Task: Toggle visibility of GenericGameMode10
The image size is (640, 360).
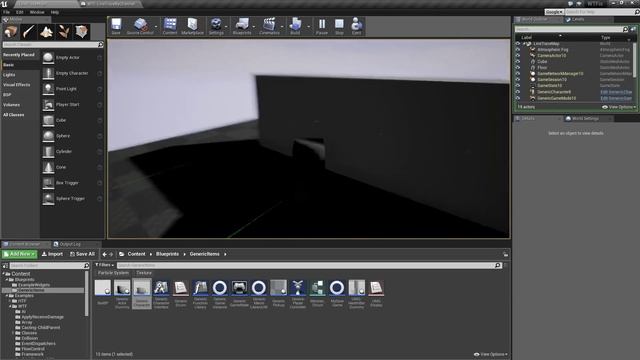Action: [x=518, y=98]
